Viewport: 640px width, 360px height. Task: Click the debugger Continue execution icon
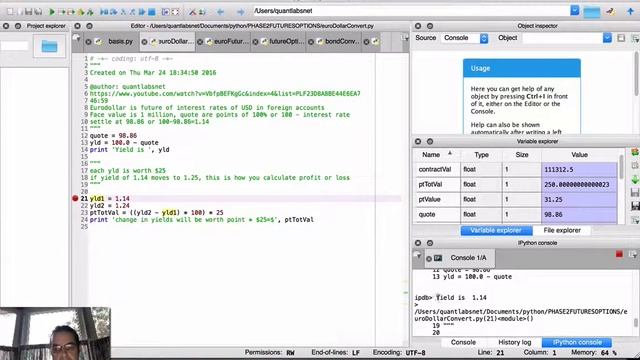coord(142,12)
